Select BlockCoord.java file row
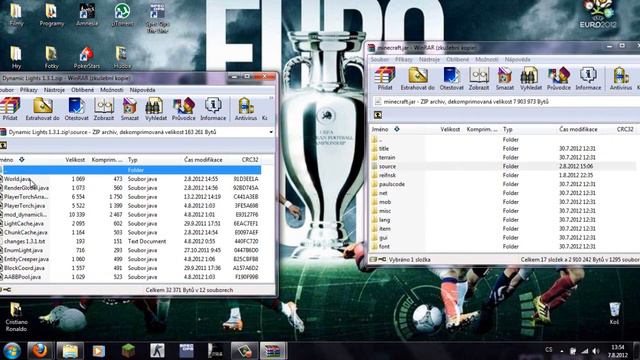 130,268
